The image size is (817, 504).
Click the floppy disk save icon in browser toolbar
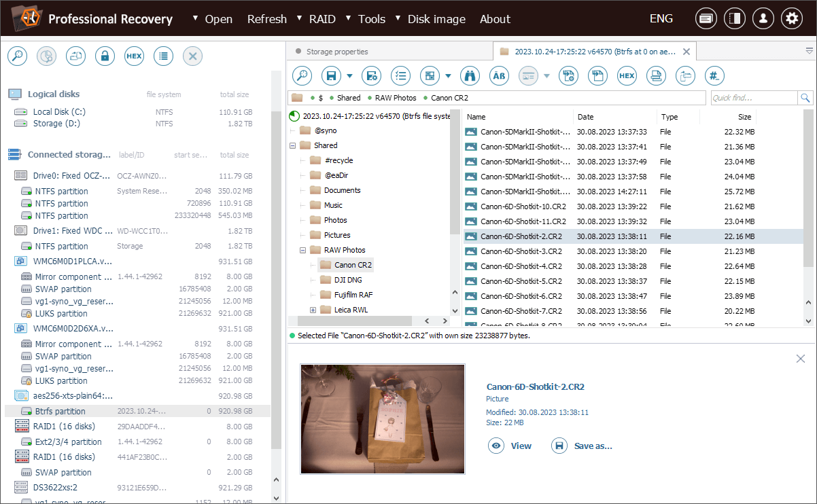(331, 75)
